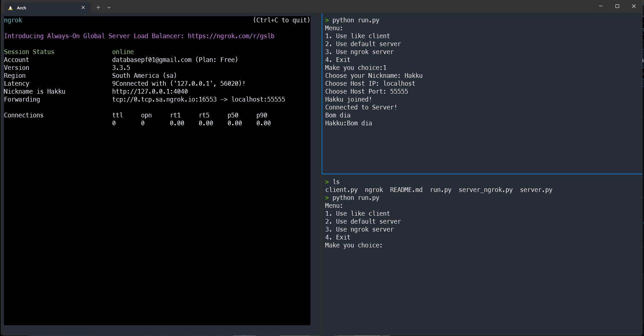644x336 pixels.
Task: Click 'Make you choice:' prompt in bottom-right pane
Action: pos(354,245)
